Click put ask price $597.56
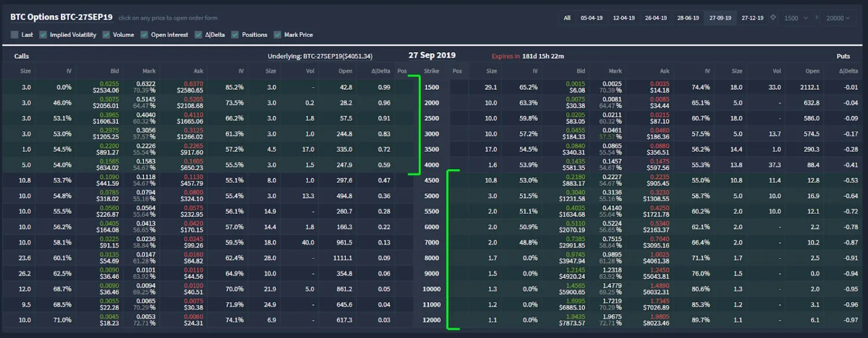This screenshot has width=868, height=338. point(657,168)
